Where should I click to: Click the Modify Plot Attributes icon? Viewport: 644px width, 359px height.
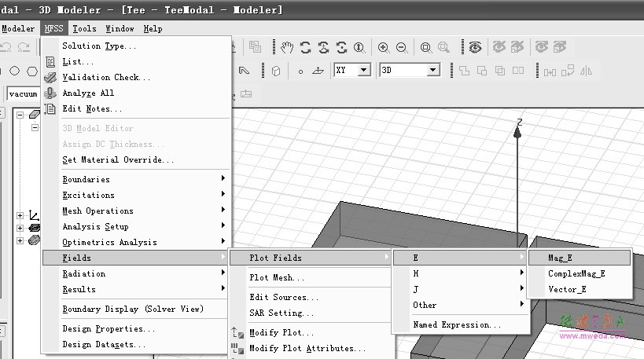[x=237, y=348]
